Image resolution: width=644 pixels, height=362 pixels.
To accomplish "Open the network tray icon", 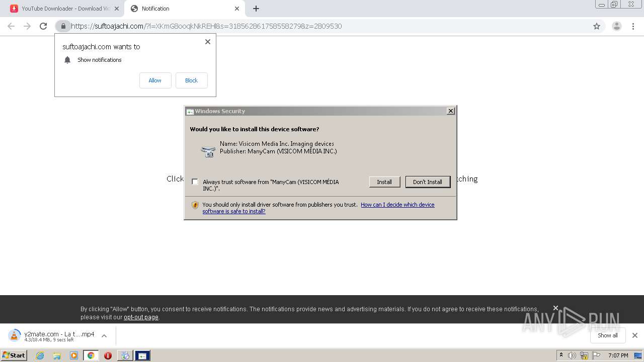I will click(584, 355).
